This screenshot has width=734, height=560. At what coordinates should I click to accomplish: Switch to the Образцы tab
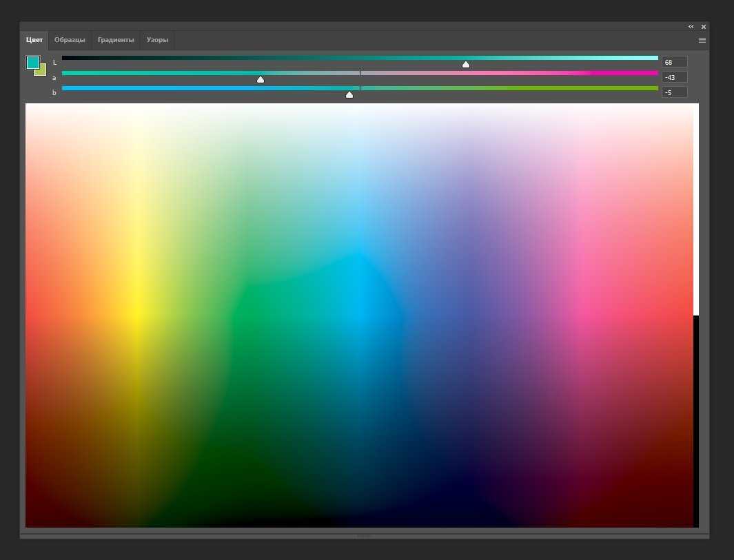pyautogui.click(x=70, y=40)
